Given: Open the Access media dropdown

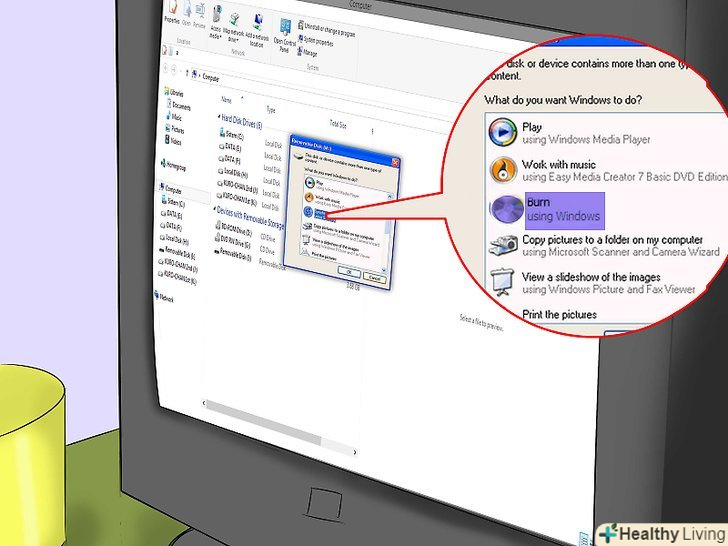Looking at the screenshot, I should [215, 23].
